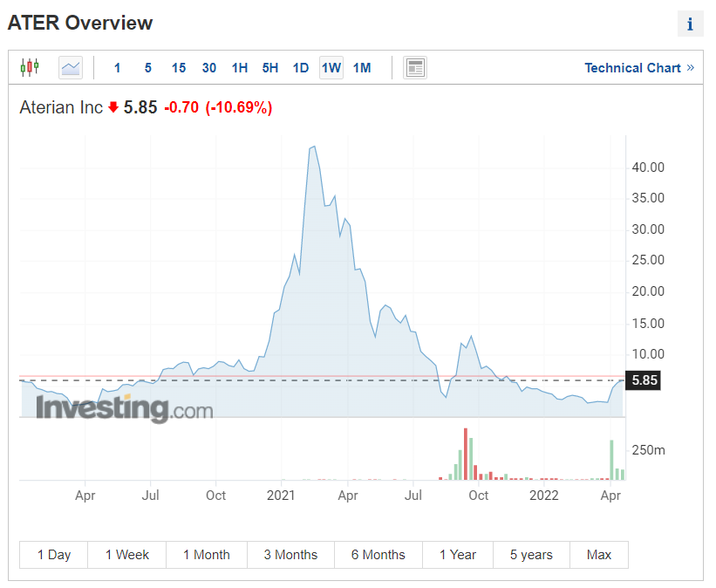Click the info icon beside ATER Overview
This screenshot has height=588, width=716.
click(x=690, y=24)
